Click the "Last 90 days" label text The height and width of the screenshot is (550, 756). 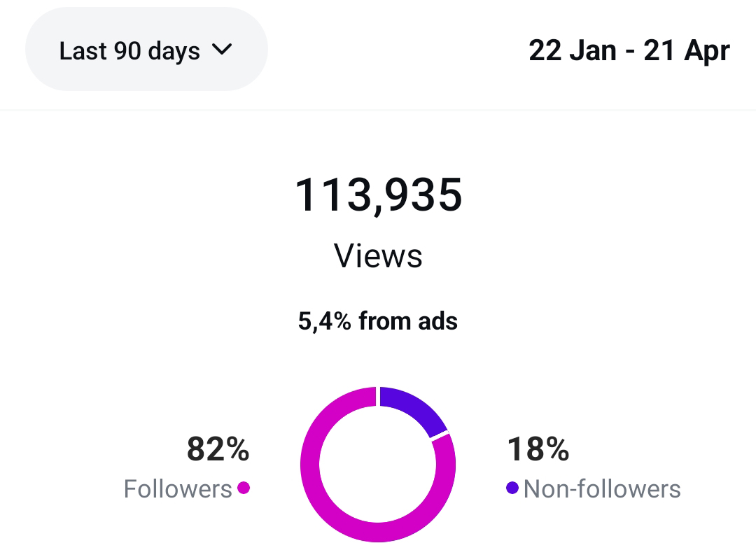pos(129,50)
